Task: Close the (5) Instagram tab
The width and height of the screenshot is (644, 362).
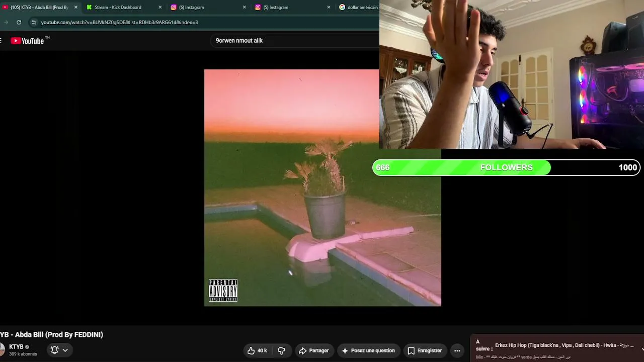Action: (x=329, y=8)
